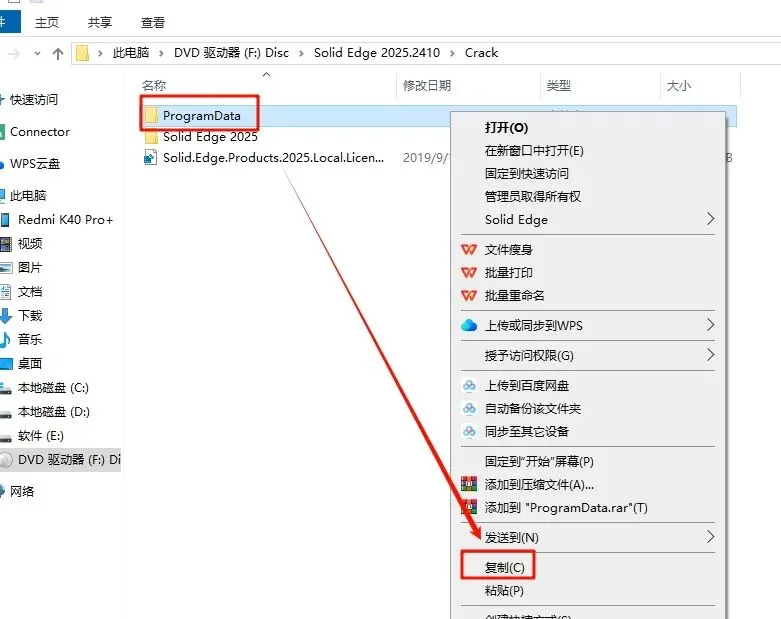The image size is (781, 619).
Task: Click 本地磁盘 (D:) drive icon
Action: point(5,413)
